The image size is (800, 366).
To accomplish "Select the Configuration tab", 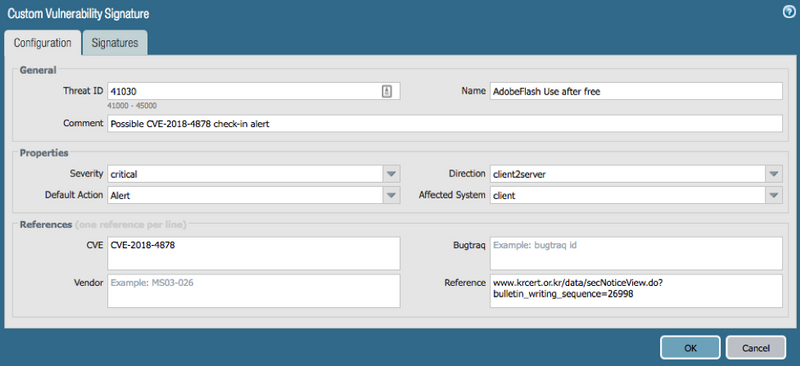I will (x=42, y=43).
